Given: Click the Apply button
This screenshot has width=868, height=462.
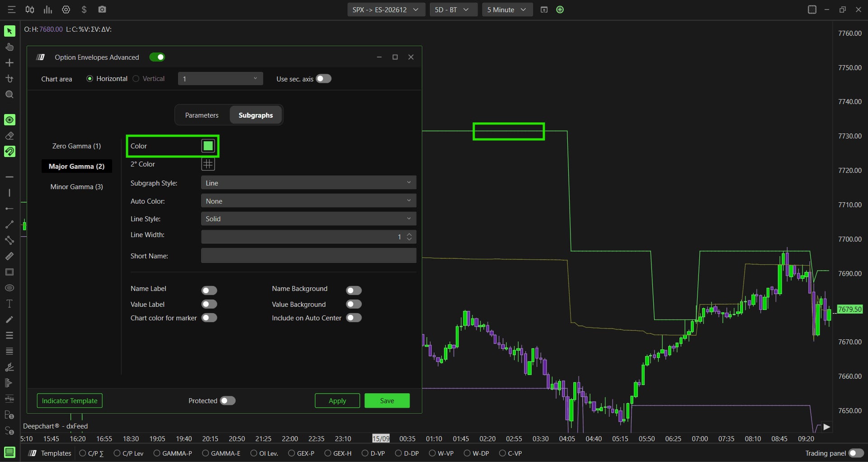Looking at the screenshot, I should tap(337, 400).
